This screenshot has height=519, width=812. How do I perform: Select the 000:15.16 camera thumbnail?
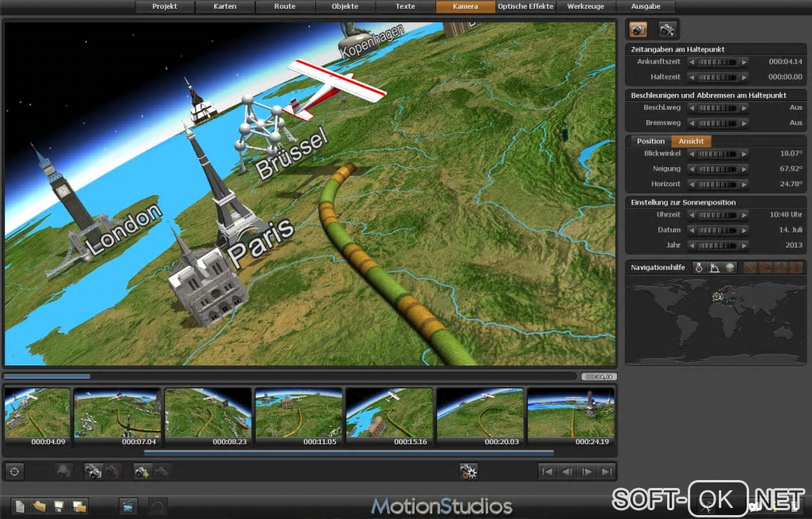[389, 417]
